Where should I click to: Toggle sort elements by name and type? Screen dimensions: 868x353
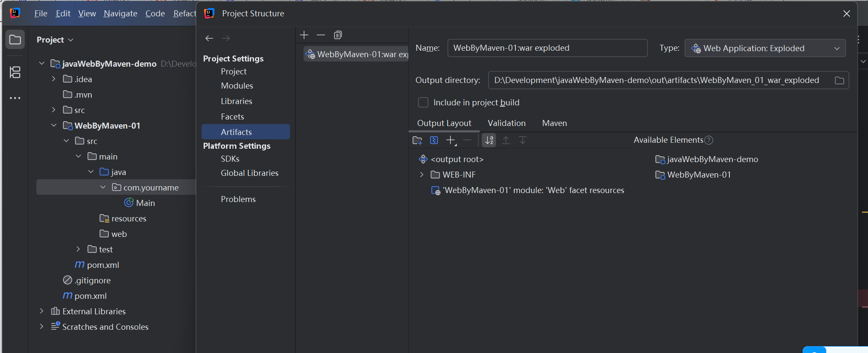pyautogui.click(x=489, y=140)
